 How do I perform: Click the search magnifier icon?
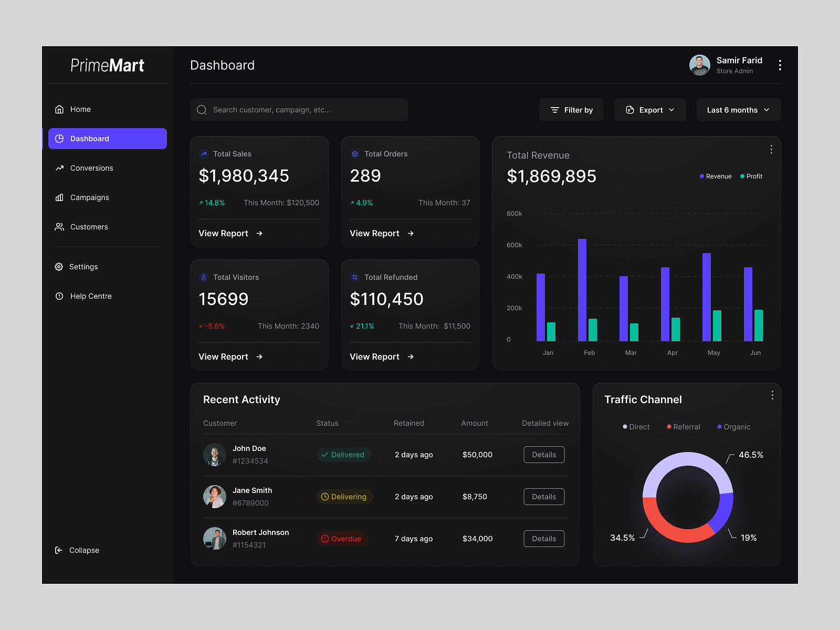(202, 110)
